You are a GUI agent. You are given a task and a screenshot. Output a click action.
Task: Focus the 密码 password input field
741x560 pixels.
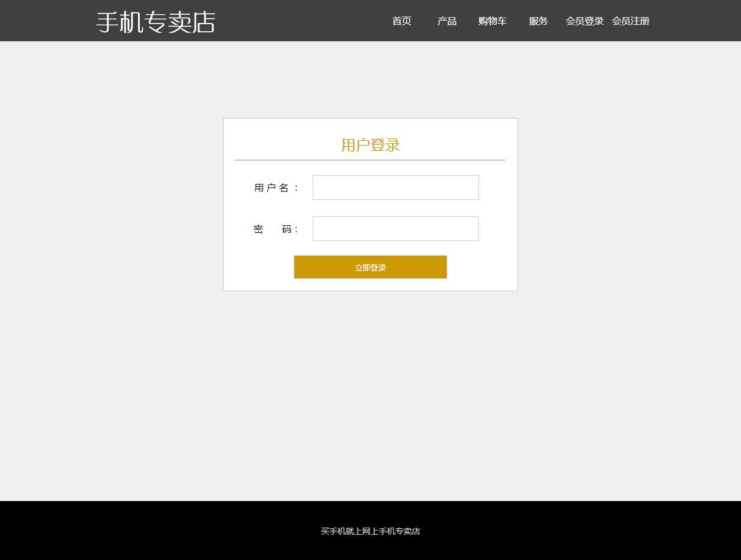395,229
